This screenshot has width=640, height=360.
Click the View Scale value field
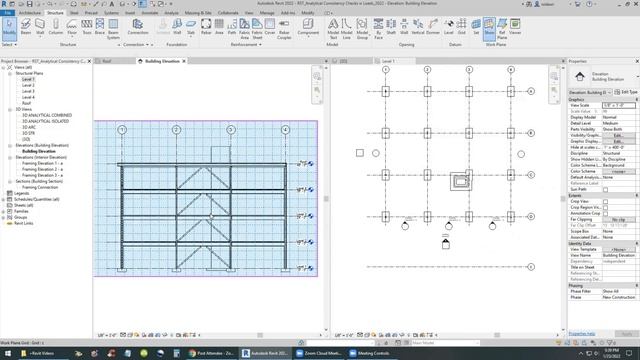619,105
